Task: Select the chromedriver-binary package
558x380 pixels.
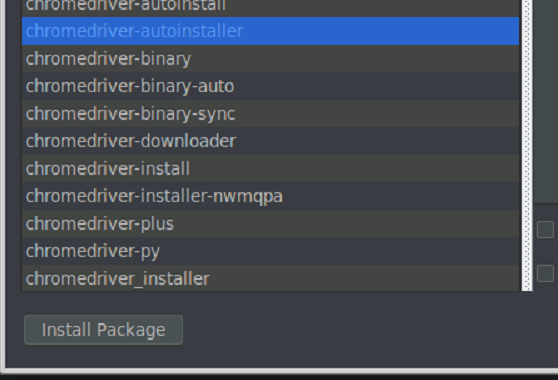Action: (x=270, y=58)
